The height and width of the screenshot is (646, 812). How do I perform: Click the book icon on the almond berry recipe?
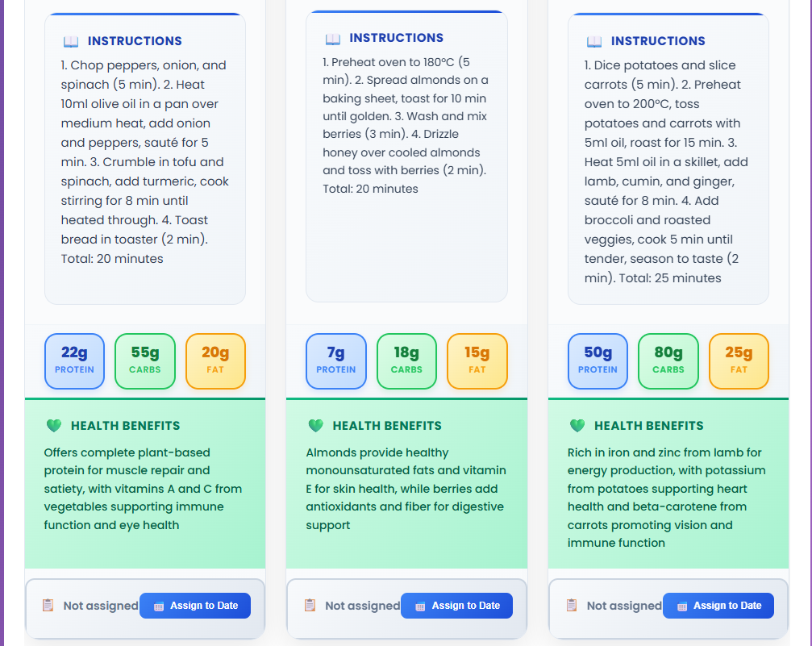(333, 37)
